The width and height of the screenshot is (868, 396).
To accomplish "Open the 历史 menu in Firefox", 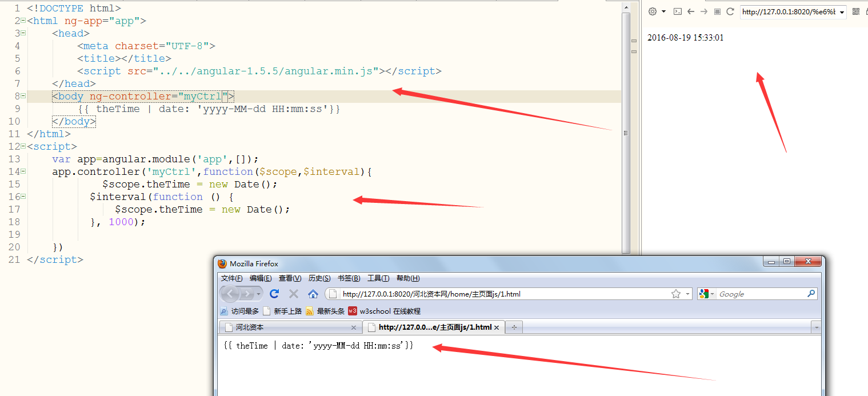I will 319,278.
